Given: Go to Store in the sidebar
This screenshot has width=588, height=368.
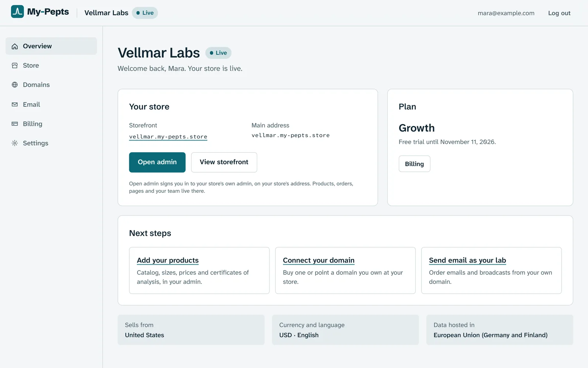Looking at the screenshot, I should coord(51,66).
